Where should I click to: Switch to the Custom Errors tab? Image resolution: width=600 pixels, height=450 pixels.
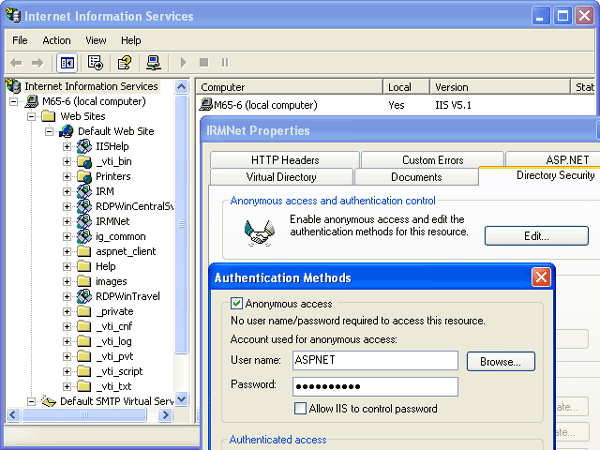pos(432,160)
